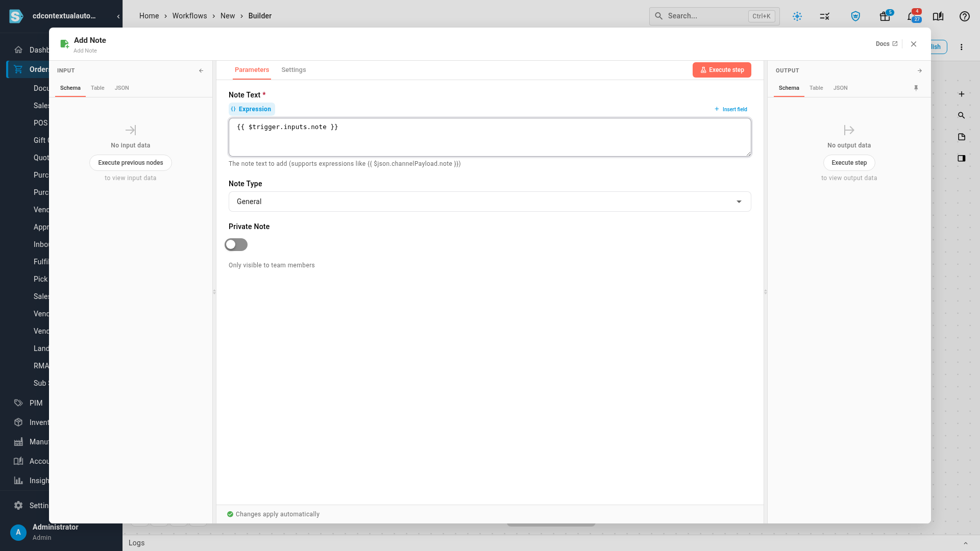
Task: Select Schema tab in Output panel
Action: point(789,88)
